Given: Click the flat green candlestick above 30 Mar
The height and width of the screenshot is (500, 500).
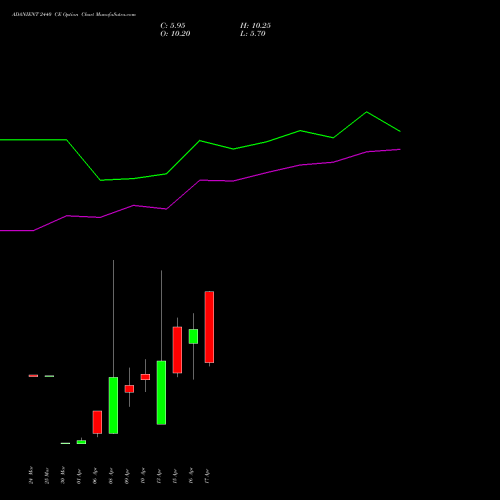Looking at the screenshot, I should (x=65, y=443).
